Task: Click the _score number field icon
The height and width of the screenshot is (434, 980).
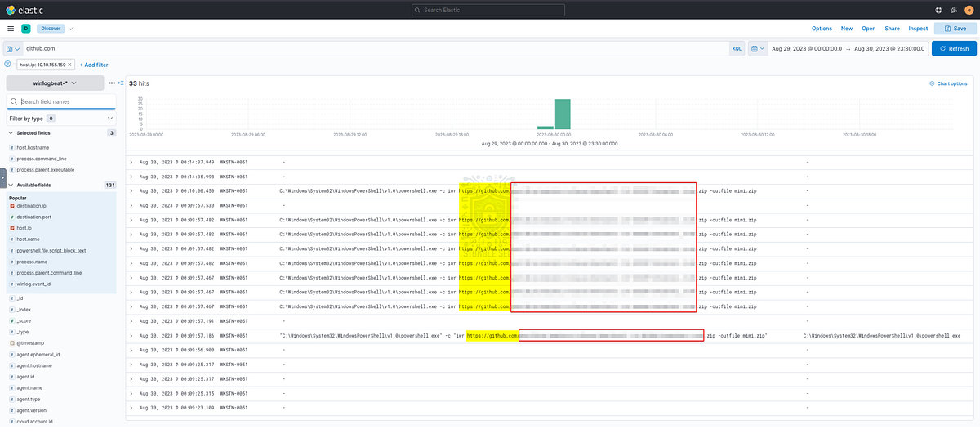Action: 11,321
